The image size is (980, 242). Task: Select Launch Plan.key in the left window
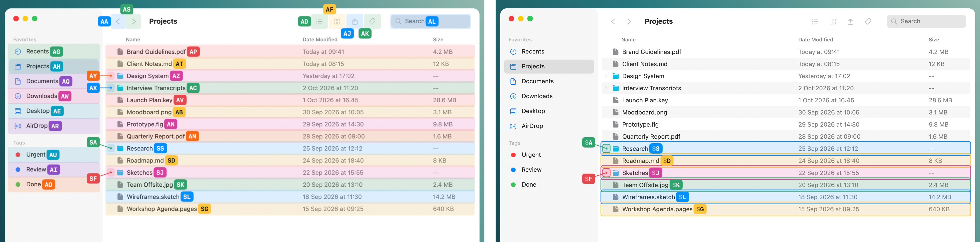coord(290,100)
